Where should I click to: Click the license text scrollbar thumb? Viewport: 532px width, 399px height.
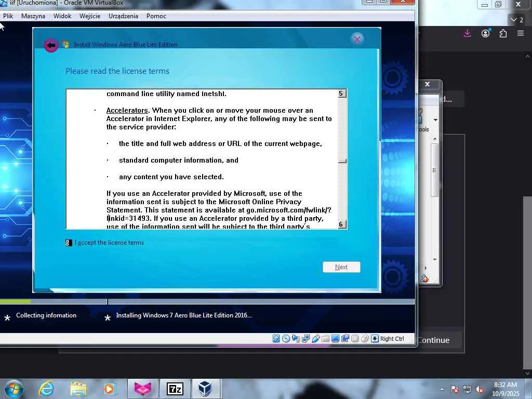[342, 161]
